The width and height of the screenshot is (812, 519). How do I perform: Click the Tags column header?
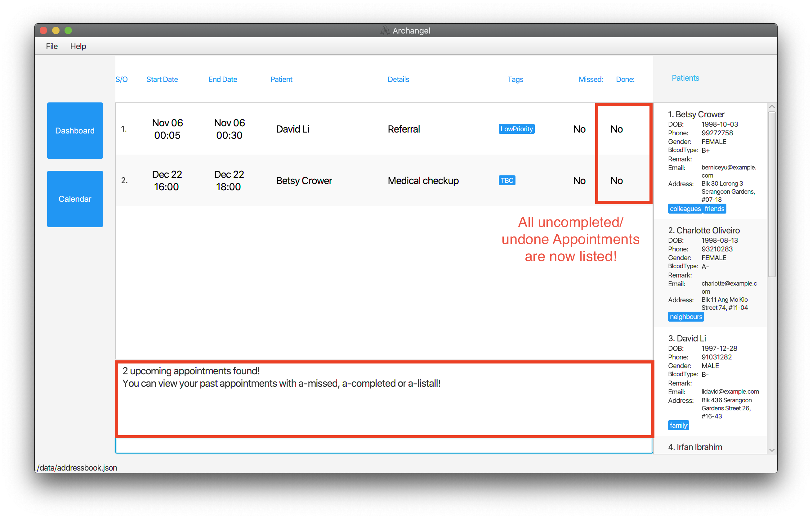point(515,79)
